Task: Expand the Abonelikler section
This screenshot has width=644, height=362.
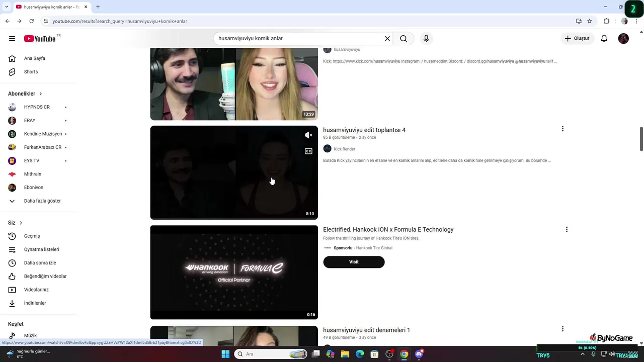Action: click(x=25, y=94)
